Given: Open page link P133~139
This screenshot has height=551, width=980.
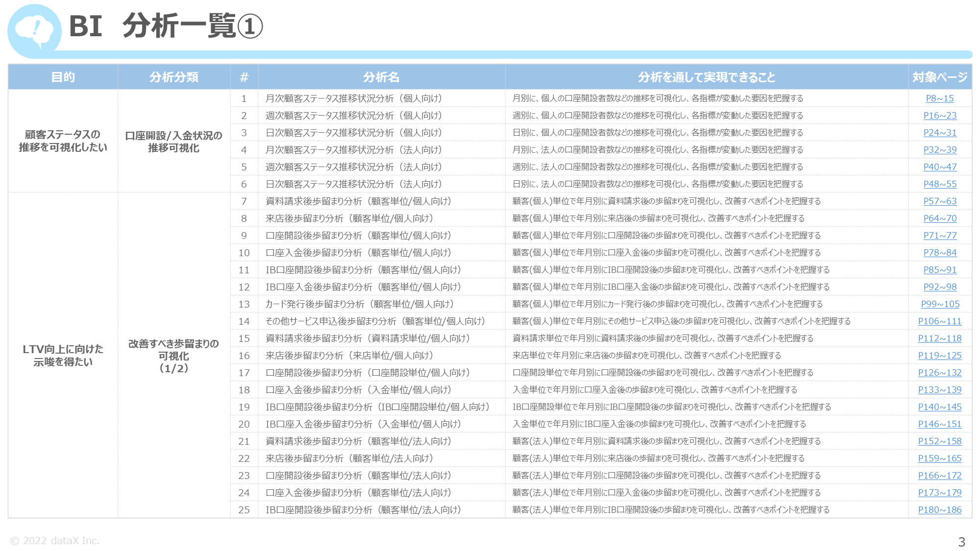Looking at the screenshot, I should [940, 390].
